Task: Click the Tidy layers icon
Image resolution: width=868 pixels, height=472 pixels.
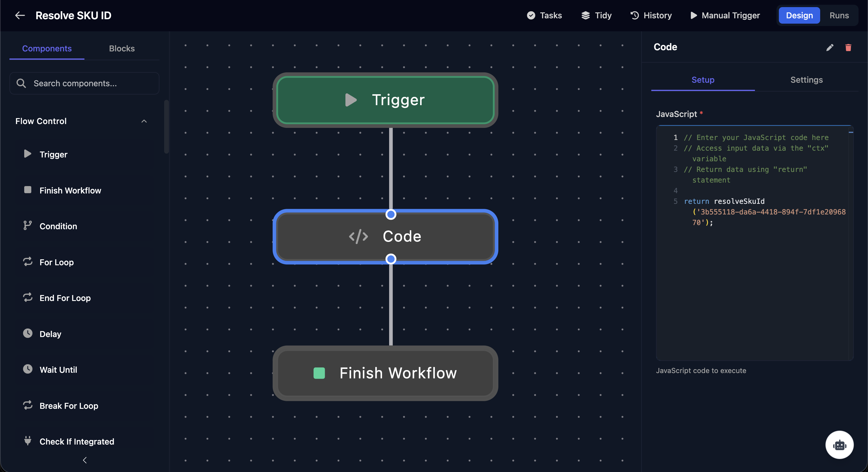Action: pyautogui.click(x=586, y=16)
